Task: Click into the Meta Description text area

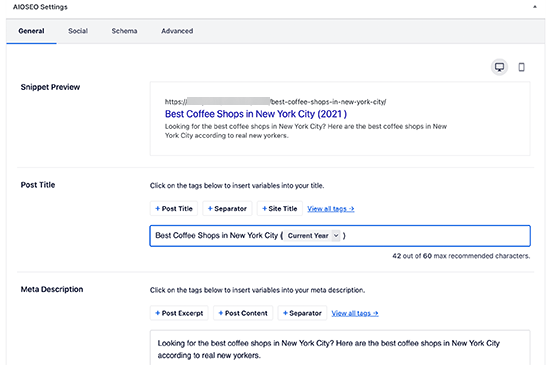Action: coord(340,347)
